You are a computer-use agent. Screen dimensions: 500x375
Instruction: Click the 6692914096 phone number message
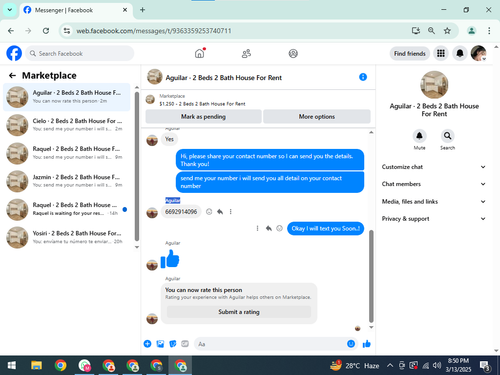[x=181, y=212]
